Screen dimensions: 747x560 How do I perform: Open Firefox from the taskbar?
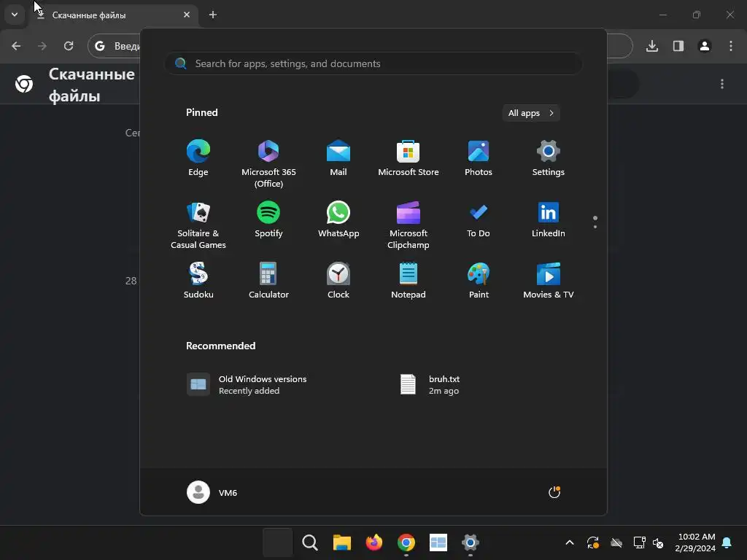click(374, 542)
